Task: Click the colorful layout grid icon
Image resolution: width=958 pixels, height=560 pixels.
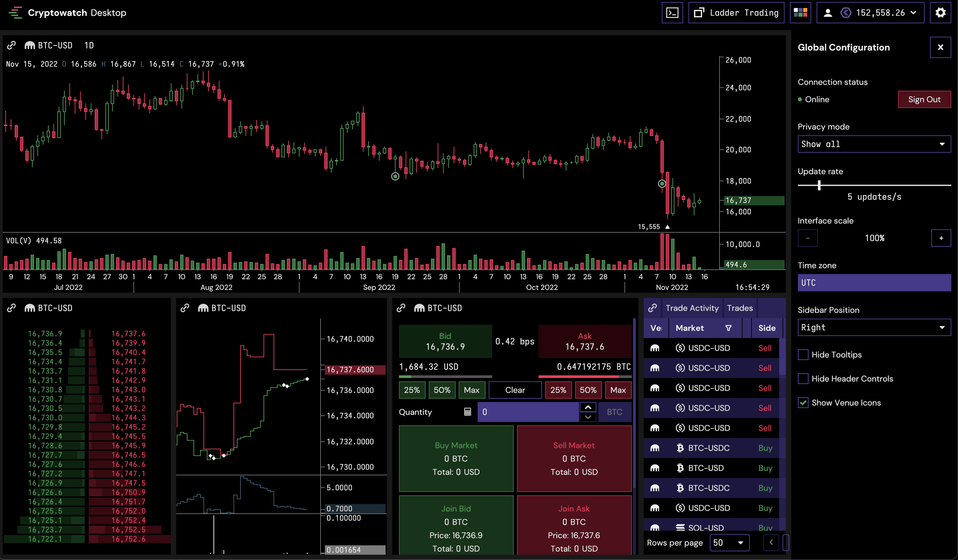Action: click(x=800, y=13)
